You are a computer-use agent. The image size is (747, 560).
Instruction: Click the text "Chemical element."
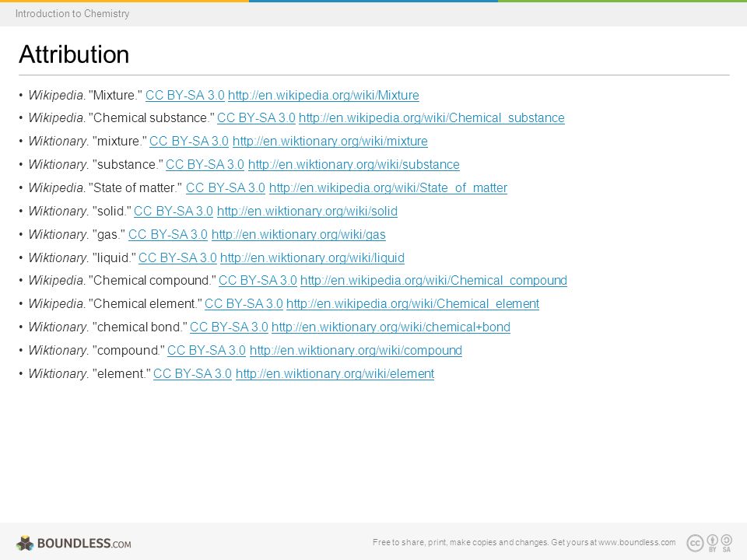[146, 303]
